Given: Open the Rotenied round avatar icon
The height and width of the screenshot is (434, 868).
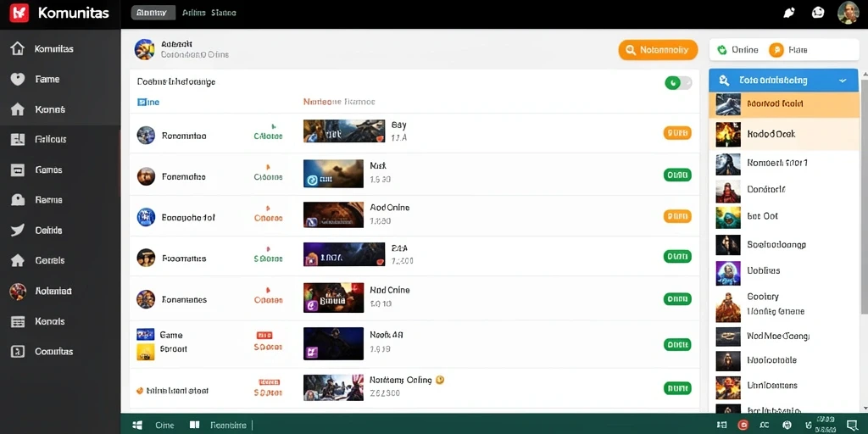Looking at the screenshot, I should coord(18,291).
